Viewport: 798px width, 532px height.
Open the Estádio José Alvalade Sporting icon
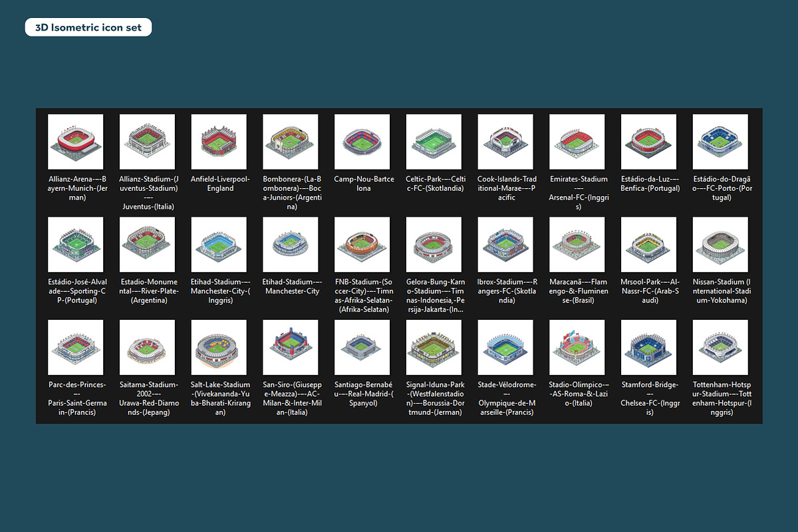[76, 245]
